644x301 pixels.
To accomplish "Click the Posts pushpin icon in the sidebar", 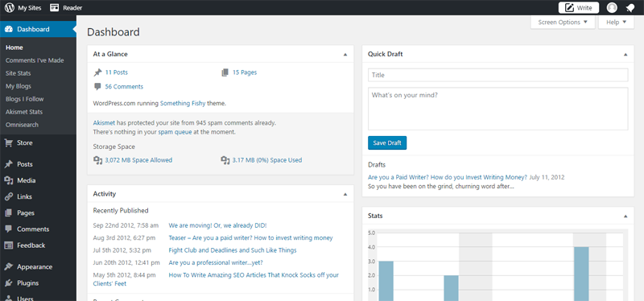I will tap(9, 164).
